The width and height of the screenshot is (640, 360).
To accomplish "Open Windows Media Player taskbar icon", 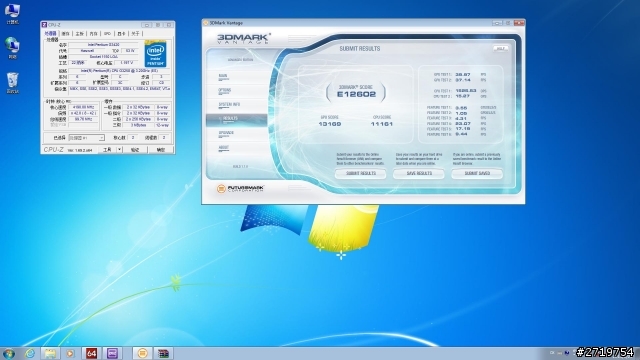I will 70,353.
